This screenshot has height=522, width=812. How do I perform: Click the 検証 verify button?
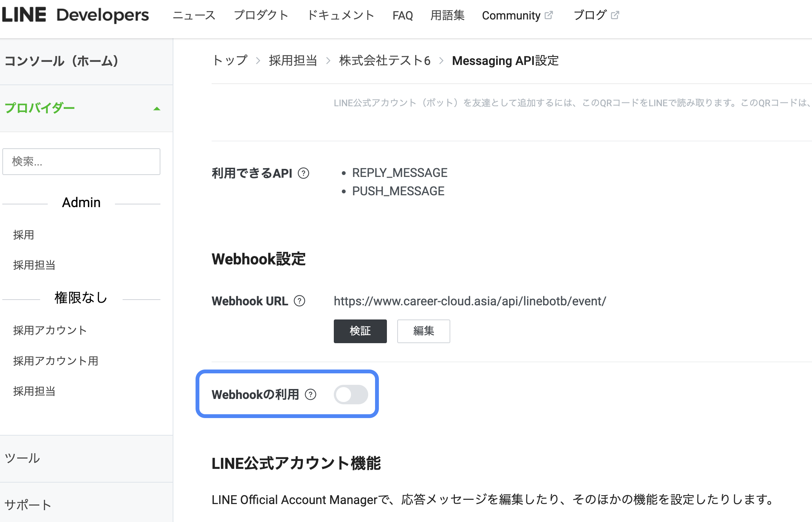tap(360, 331)
